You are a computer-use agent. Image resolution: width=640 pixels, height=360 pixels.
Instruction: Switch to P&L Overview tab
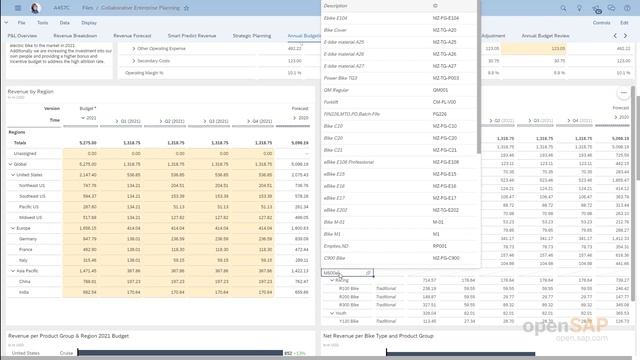(x=22, y=36)
